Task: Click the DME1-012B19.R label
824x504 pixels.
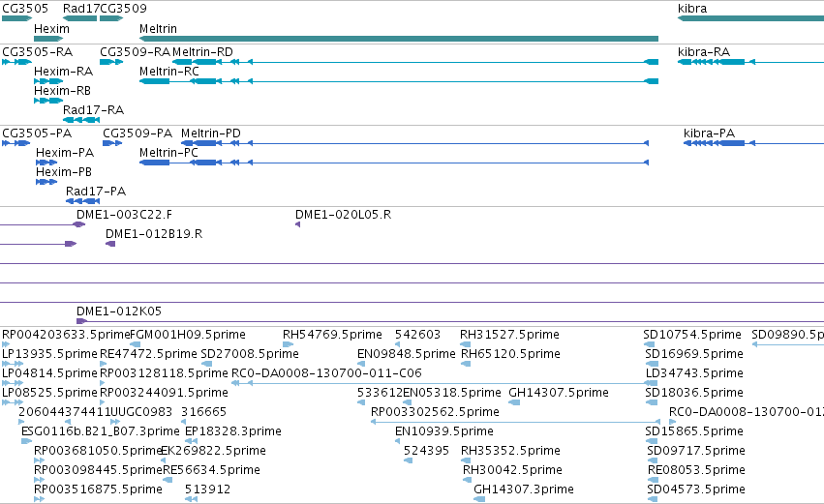Action: tap(154, 234)
